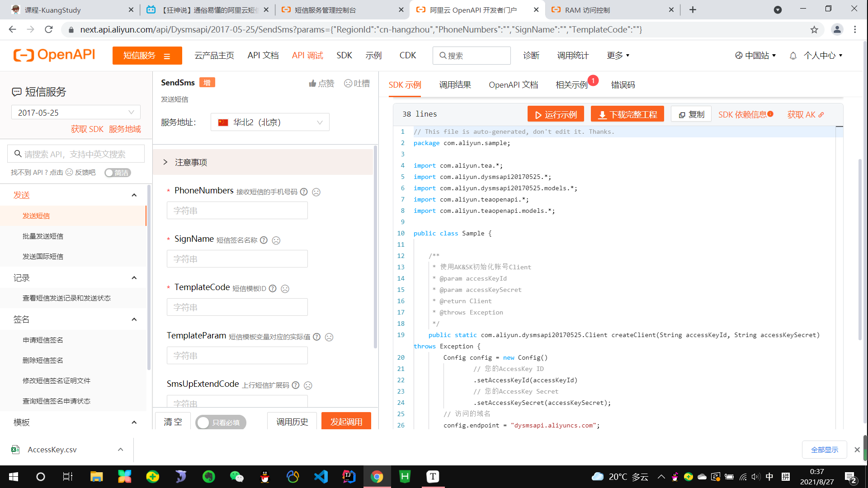Click the API search box in sidebar
Screen dimensions: 868x488
(76, 154)
